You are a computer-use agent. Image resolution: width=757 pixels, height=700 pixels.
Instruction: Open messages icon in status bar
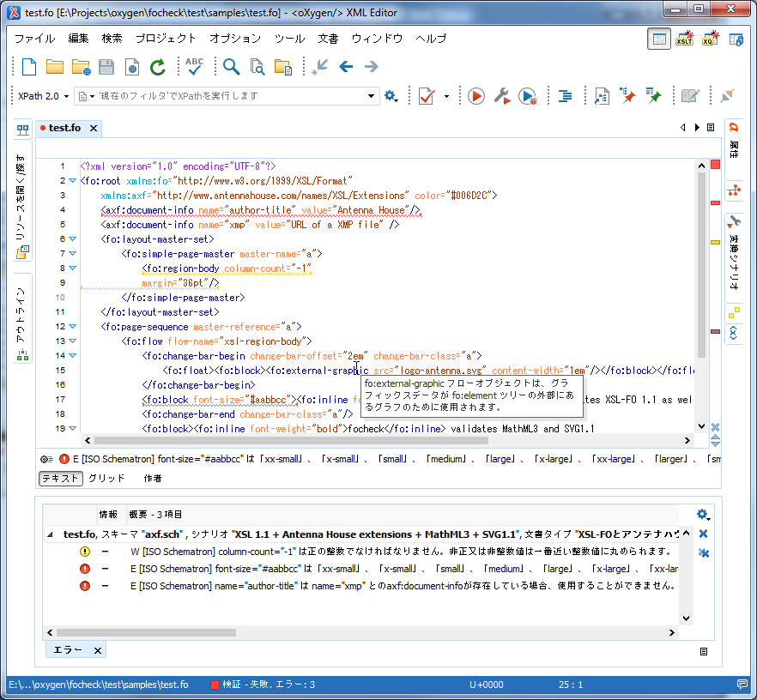pyautogui.click(x=742, y=684)
